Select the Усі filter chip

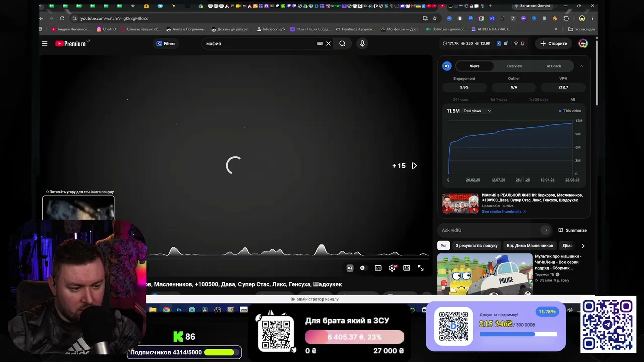click(x=443, y=246)
